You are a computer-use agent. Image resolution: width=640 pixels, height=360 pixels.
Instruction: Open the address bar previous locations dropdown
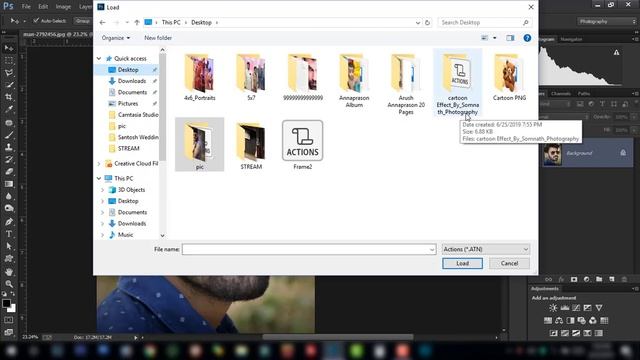[418, 22]
